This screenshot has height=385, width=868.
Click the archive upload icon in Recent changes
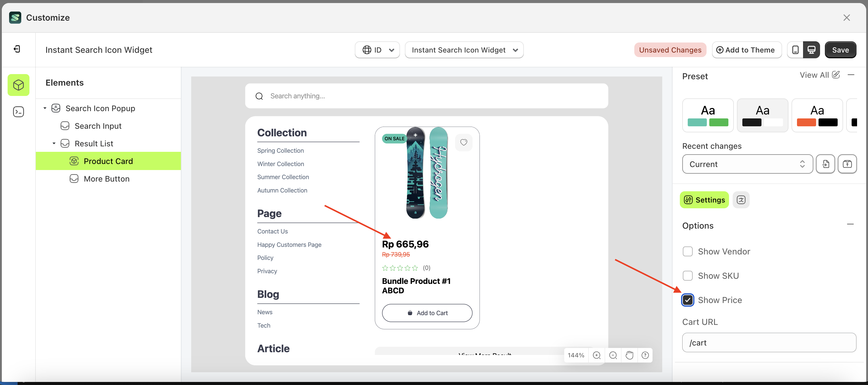click(x=847, y=164)
